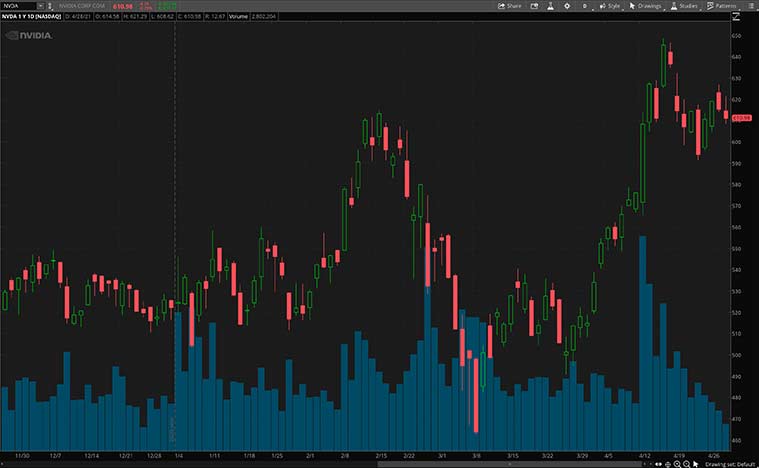This screenshot has height=468, width=759.
Task: Click the zoom out magnifier icon
Action: 686,464
